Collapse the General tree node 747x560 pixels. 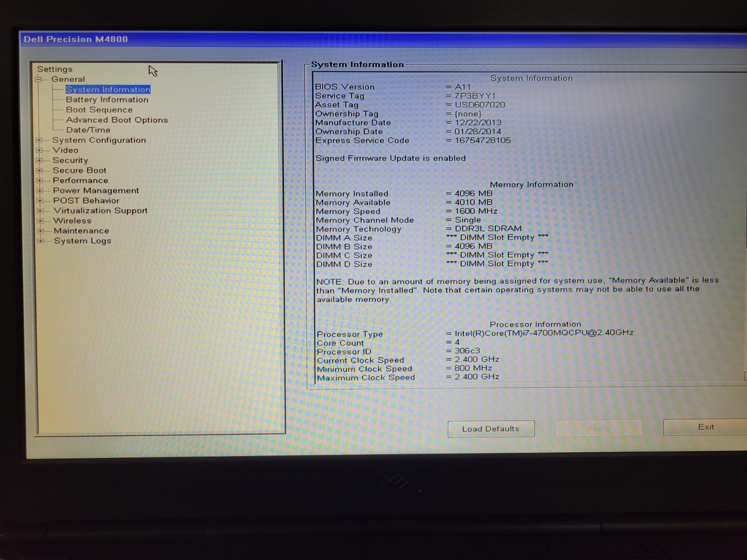[38, 80]
